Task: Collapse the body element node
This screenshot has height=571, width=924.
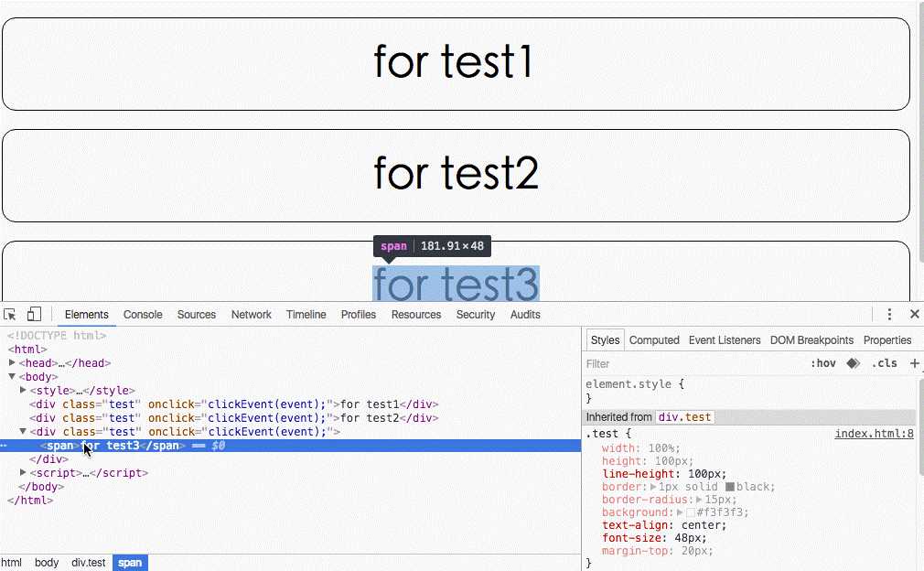Action: click(13, 377)
